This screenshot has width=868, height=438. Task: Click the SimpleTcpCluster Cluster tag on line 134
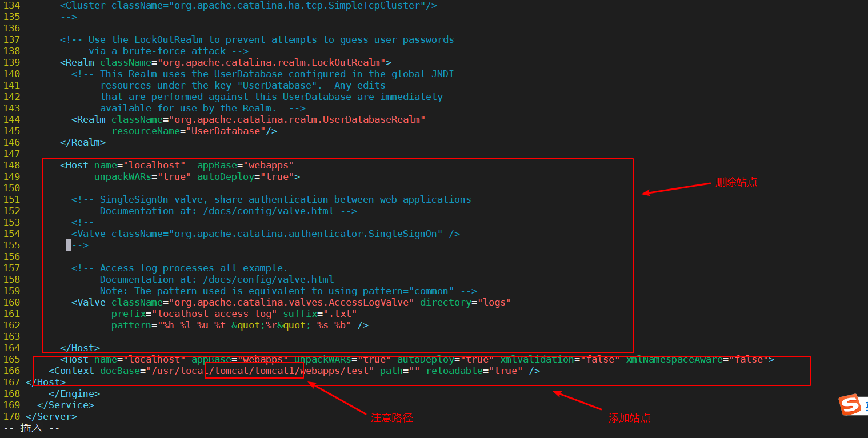pos(249,6)
